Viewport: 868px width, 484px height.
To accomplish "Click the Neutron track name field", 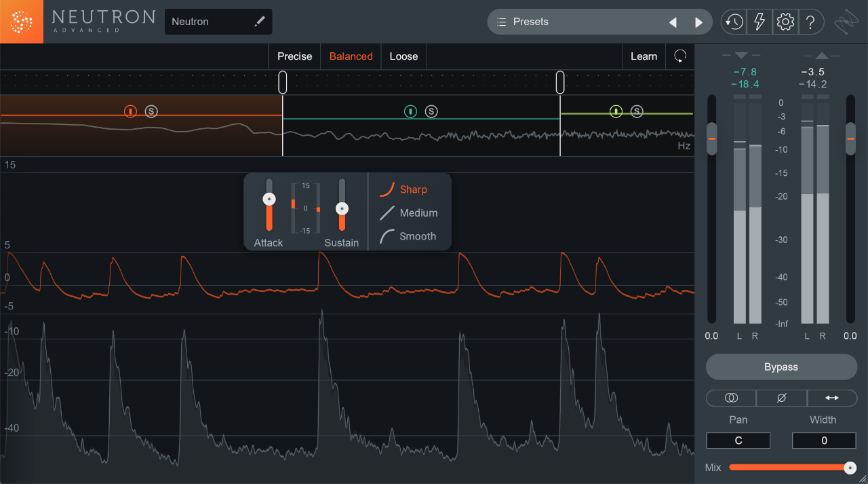I will (218, 22).
